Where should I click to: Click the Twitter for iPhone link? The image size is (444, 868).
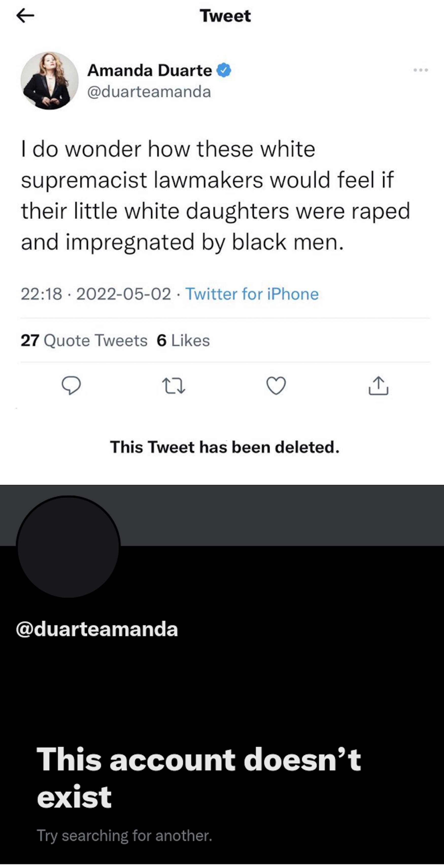coord(252,294)
